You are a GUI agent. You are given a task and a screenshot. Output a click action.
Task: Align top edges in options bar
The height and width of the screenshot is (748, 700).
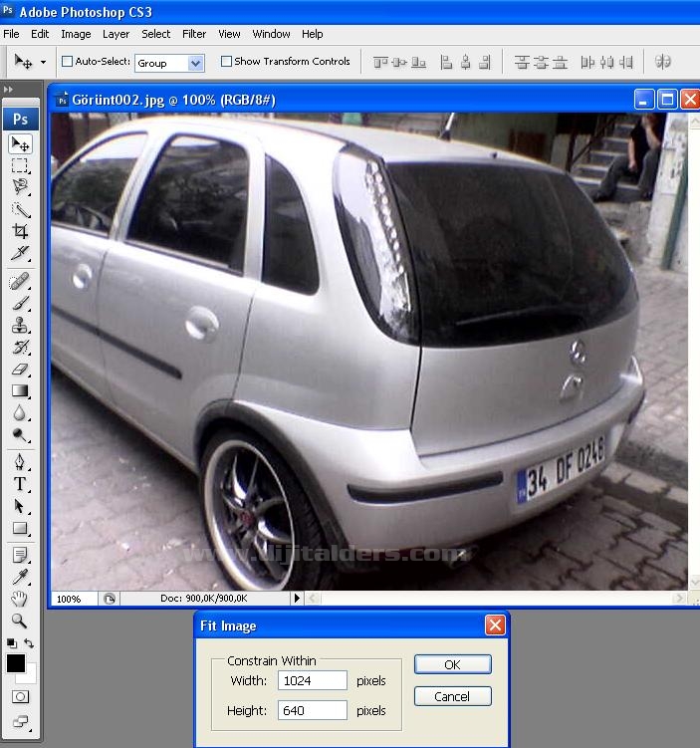coord(380,62)
